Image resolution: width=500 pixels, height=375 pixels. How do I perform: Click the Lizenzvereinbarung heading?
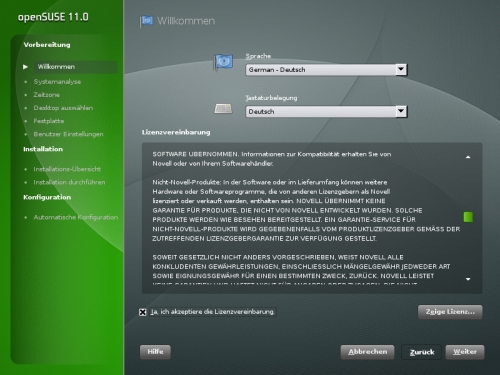[x=176, y=132]
